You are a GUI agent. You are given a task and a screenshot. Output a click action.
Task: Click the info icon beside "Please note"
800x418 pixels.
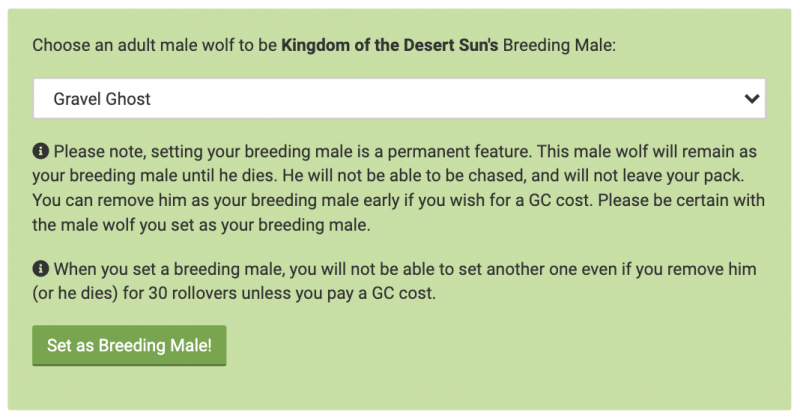[40, 152]
